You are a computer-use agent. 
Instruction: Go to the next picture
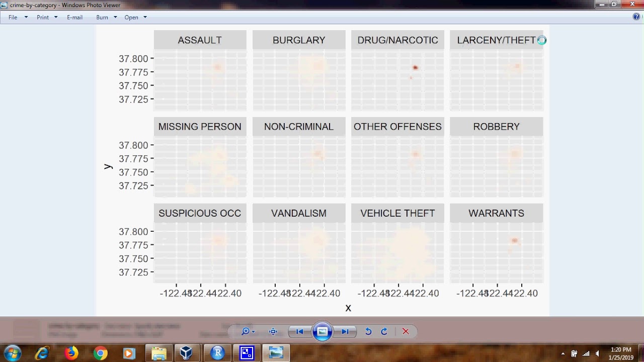[x=345, y=331]
